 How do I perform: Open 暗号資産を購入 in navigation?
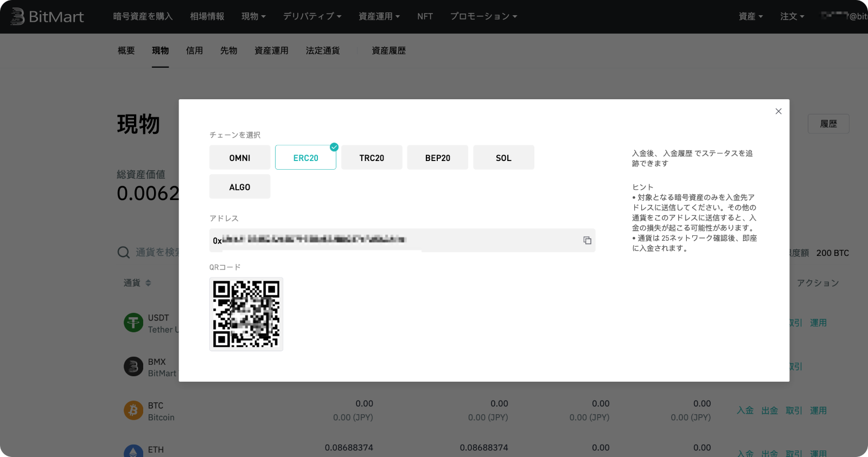[x=143, y=16]
